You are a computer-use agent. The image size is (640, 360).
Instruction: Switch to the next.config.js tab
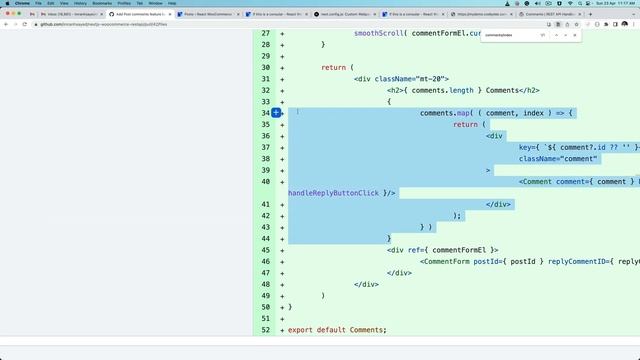click(x=345, y=14)
